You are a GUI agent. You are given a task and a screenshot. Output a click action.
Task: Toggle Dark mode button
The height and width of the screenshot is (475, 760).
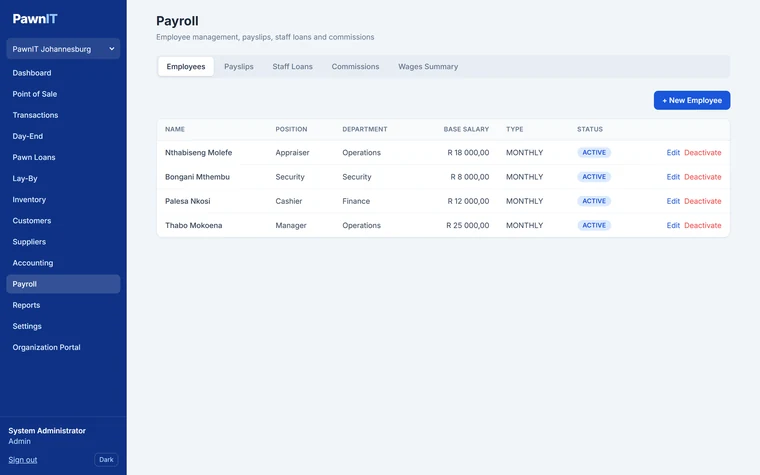pos(106,459)
